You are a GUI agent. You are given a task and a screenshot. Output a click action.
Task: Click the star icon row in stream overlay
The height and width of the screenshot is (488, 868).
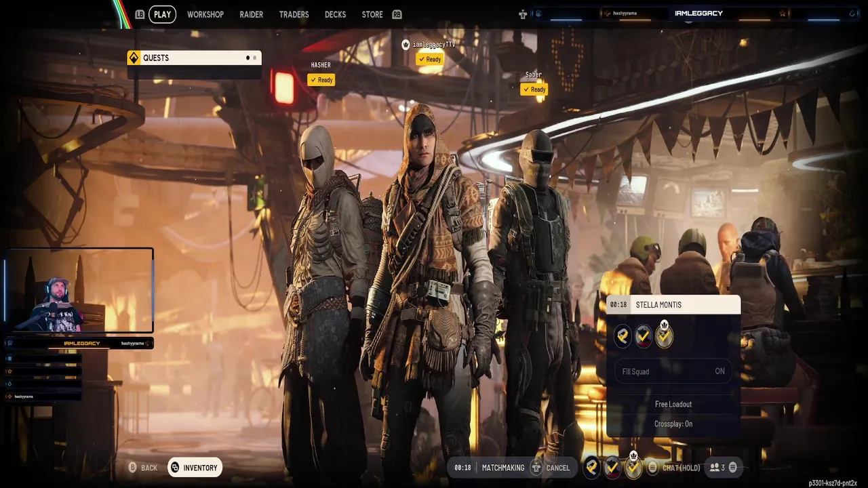(x=43, y=371)
